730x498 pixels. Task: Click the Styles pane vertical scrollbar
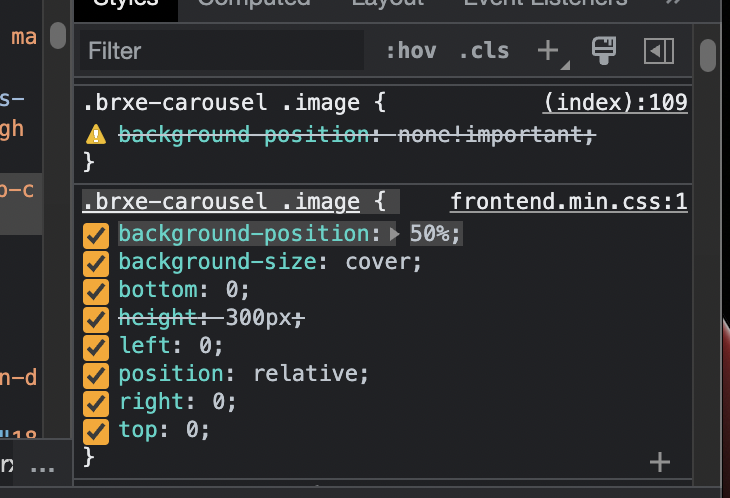pos(708,55)
